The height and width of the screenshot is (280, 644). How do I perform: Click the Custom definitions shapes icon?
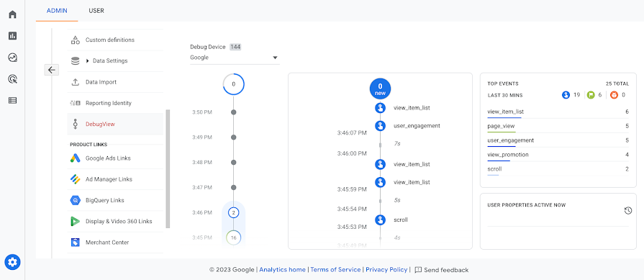point(75,40)
